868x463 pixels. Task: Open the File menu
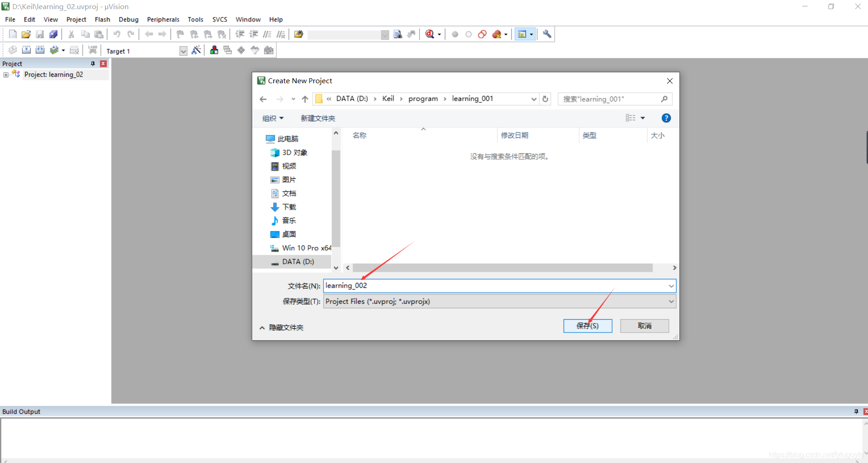click(x=10, y=20)
